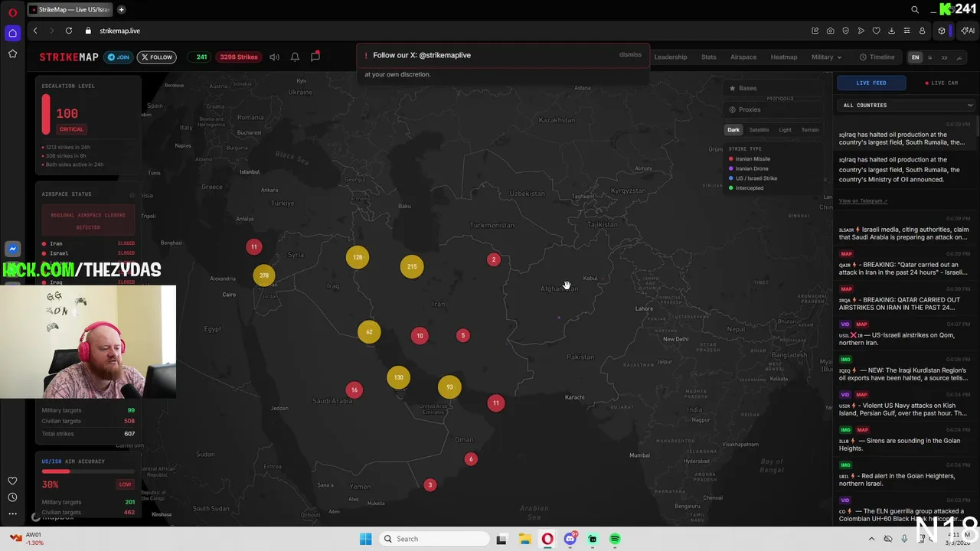Open the Heatmap tab

784,57
